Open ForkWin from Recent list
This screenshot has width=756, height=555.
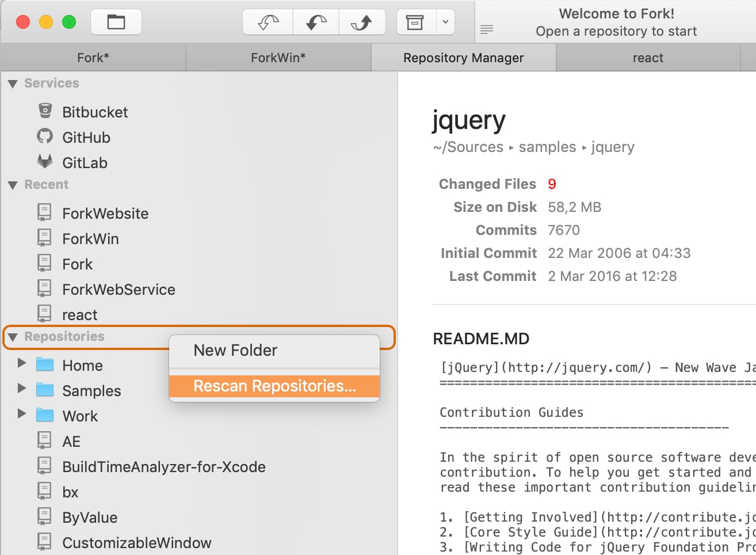click(90, 239)
